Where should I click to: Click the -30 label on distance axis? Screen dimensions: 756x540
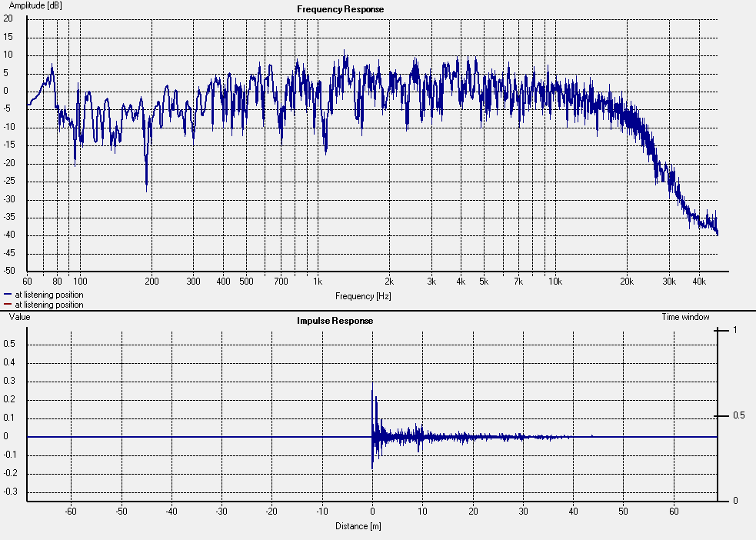click(221, 512)
